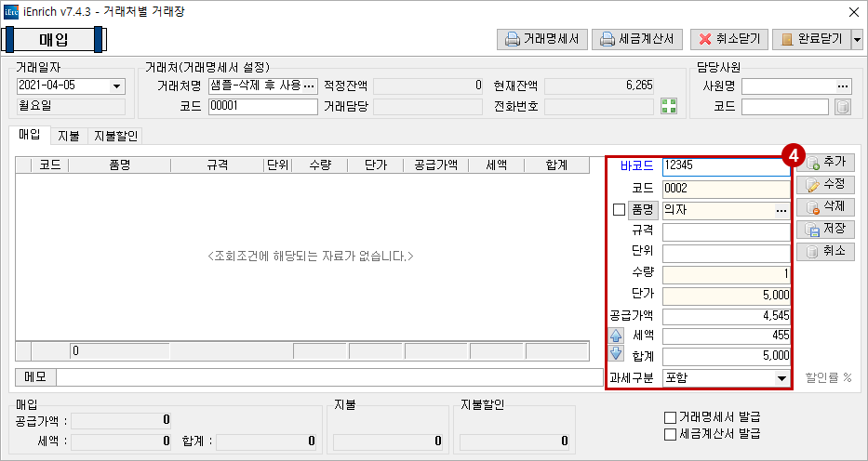Click the 세액 field showing 455

point(727,336)
